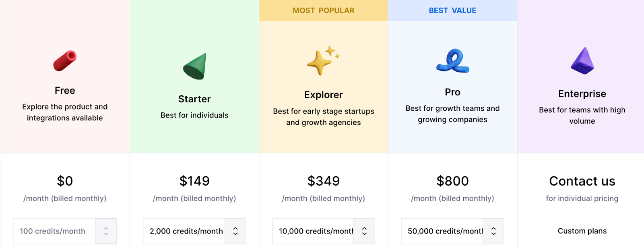Click the Enterprise plan title
This screenshot has width=644, height=248.
[582, 94]
